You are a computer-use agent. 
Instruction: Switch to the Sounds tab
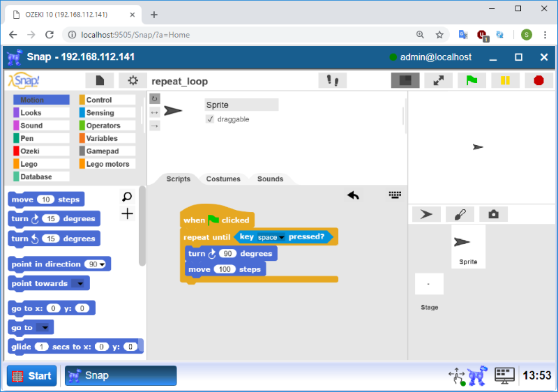tap(270, 179)
